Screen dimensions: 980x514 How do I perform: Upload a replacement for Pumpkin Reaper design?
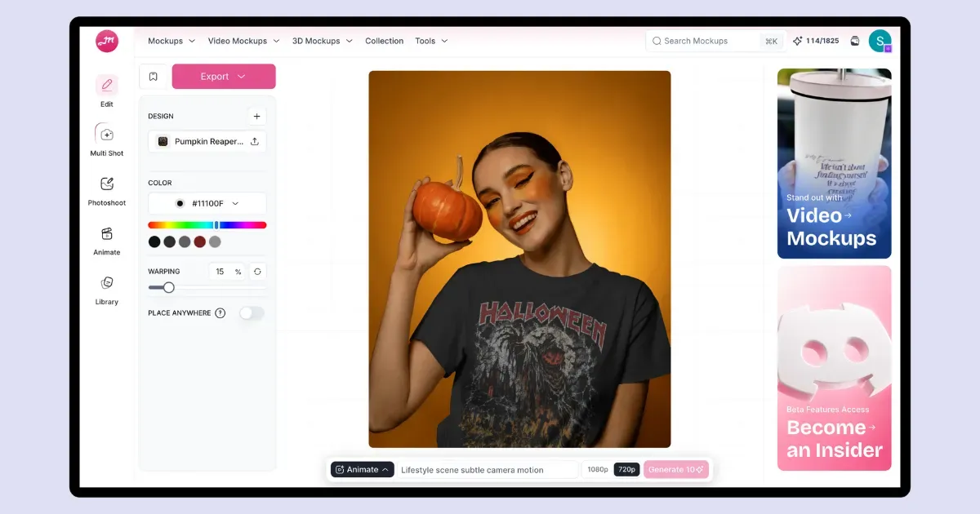coord(255,141)
